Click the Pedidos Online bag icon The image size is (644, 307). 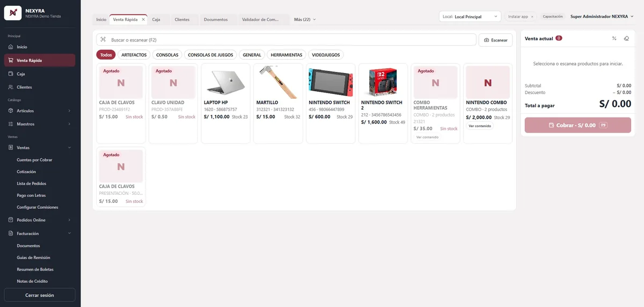pos(11,220)
